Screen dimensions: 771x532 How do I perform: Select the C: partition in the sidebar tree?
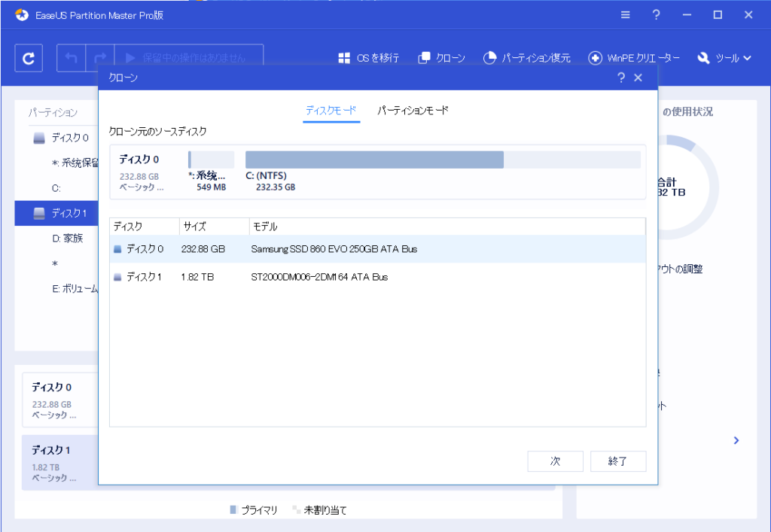tap(56, 188)
